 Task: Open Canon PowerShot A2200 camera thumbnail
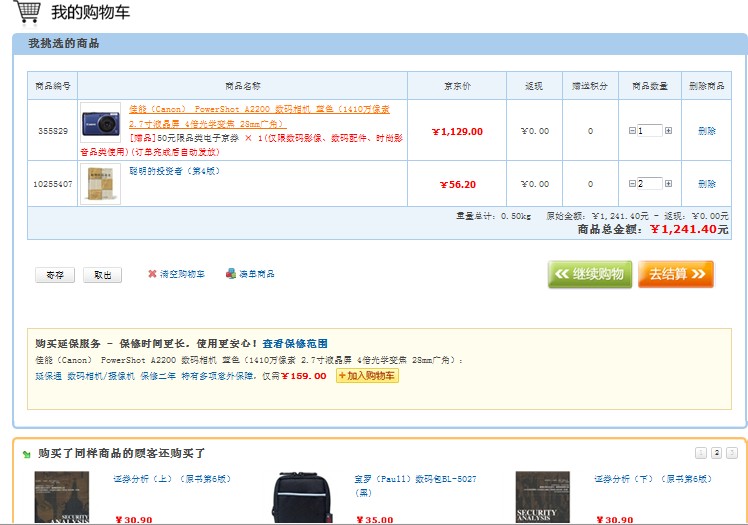click(x=101, y=123)
